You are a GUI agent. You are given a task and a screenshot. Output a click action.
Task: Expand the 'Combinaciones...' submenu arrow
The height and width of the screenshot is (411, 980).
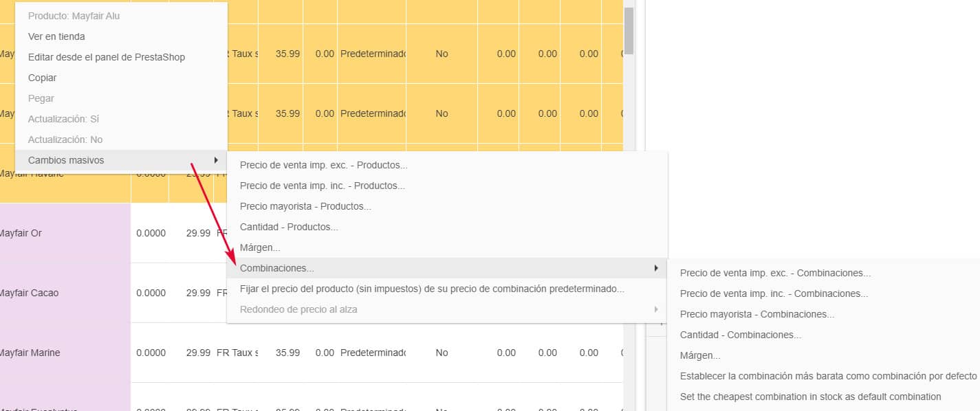click(x=655, y=268)
